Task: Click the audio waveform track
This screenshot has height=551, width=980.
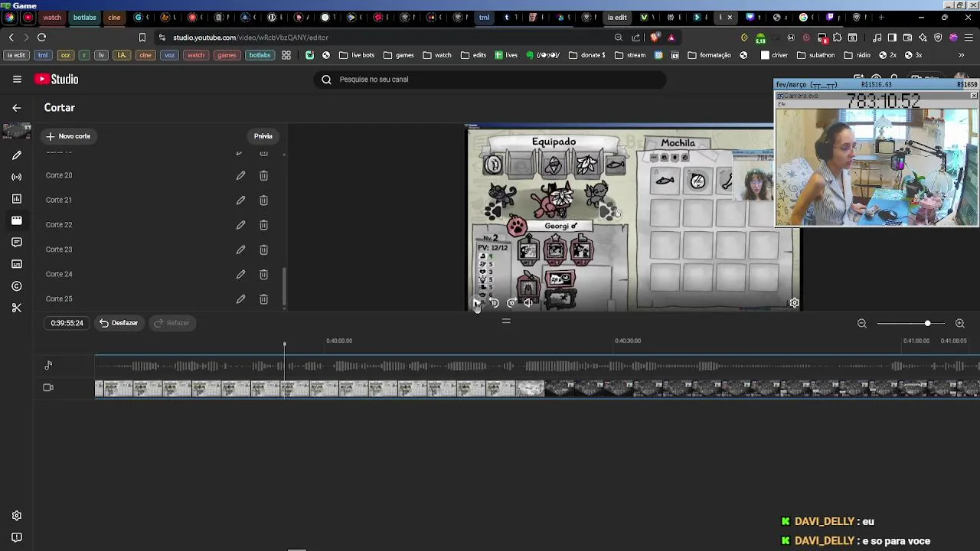Action: pyautogui.click(x=537, y=366)
